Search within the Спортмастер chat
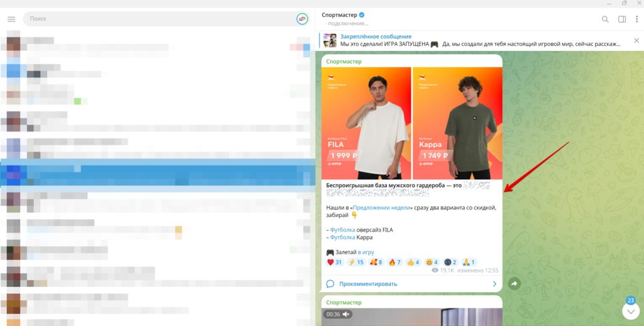This screenshot has height=326, width=644. click(605, 19)
